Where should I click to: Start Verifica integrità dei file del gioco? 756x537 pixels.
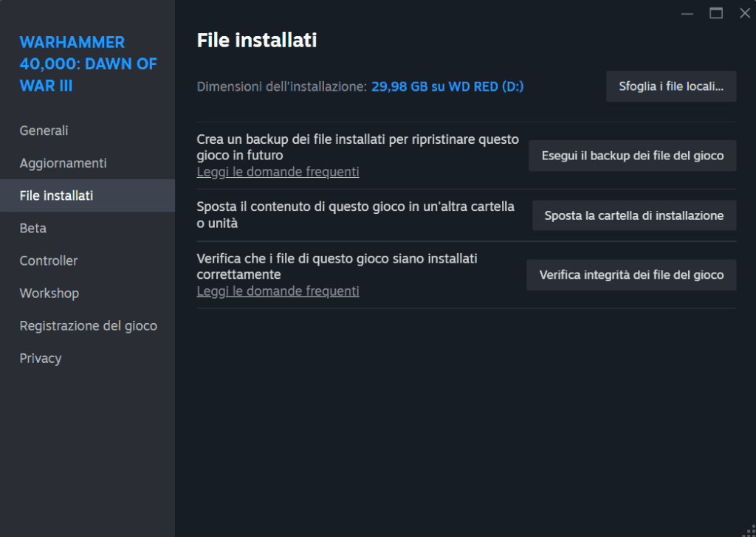coord(631,275)
